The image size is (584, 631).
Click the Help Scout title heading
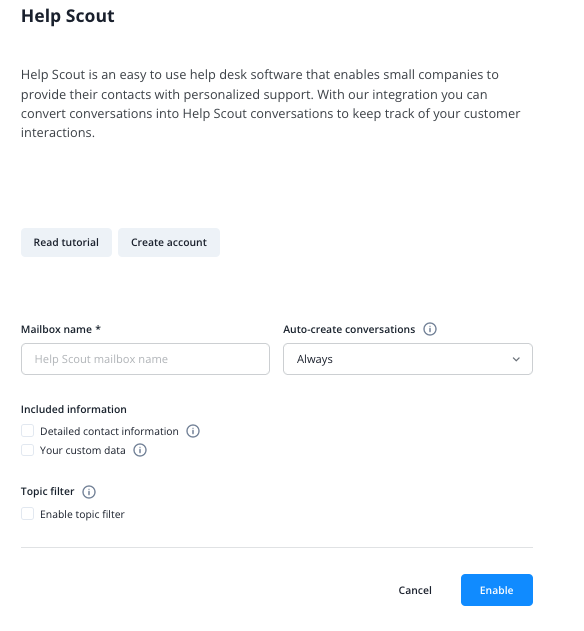[68, 16]
